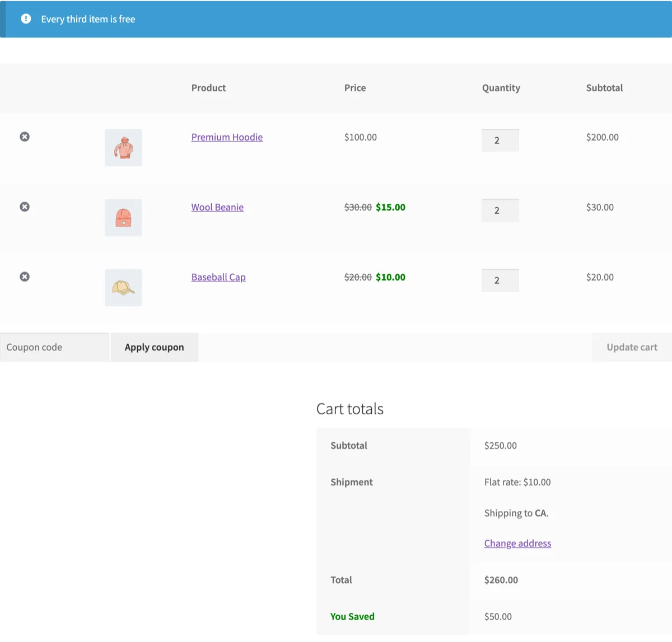The height and width of the screenshot is (642, 672).
Task: Focus the Coupon code input field
Action: tap(54, 347)
